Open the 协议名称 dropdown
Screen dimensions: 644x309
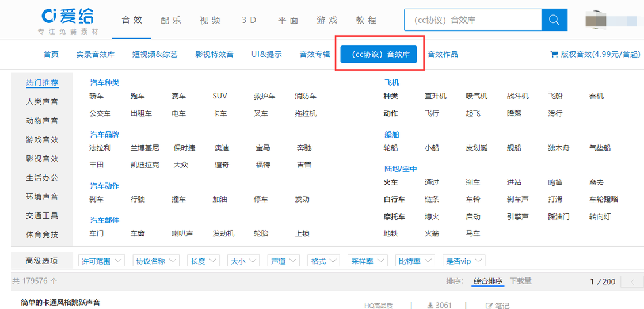pyautogui.click(x=156, y=261)
